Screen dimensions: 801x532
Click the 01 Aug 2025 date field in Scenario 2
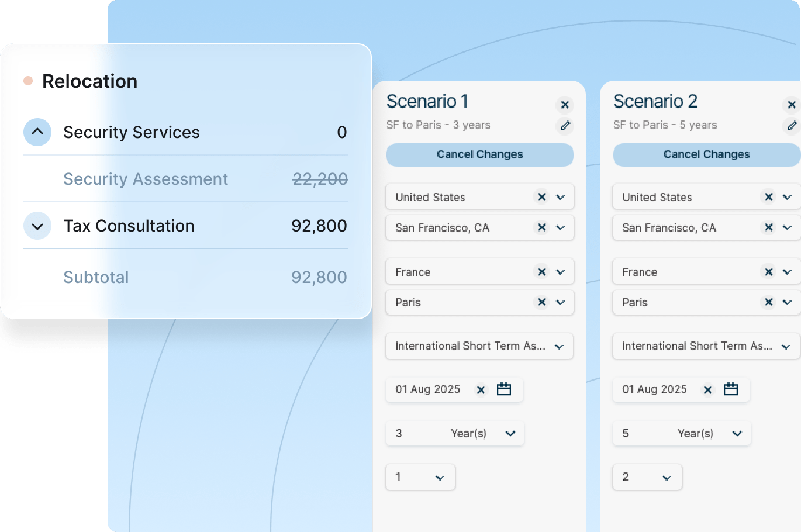(x=655, y=389)
